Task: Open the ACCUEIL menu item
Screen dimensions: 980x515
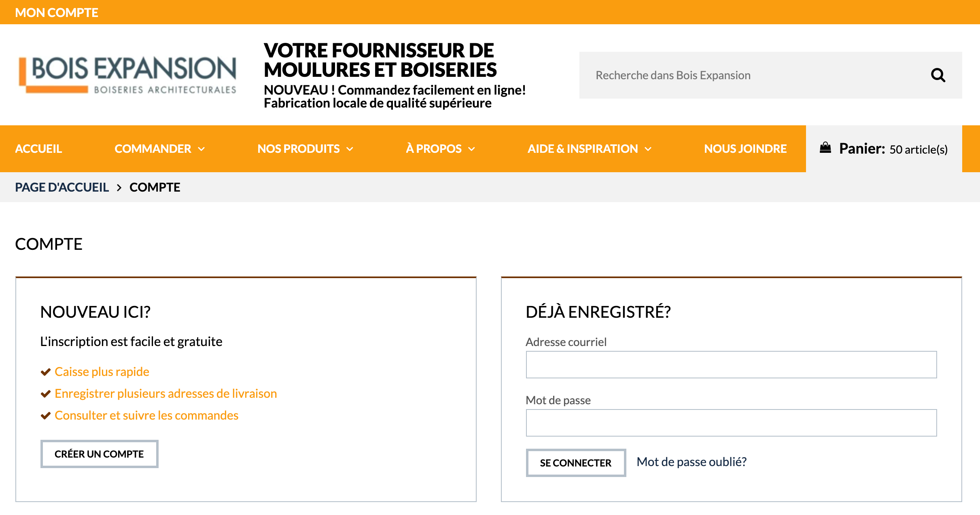Action: tap(38, 148)
